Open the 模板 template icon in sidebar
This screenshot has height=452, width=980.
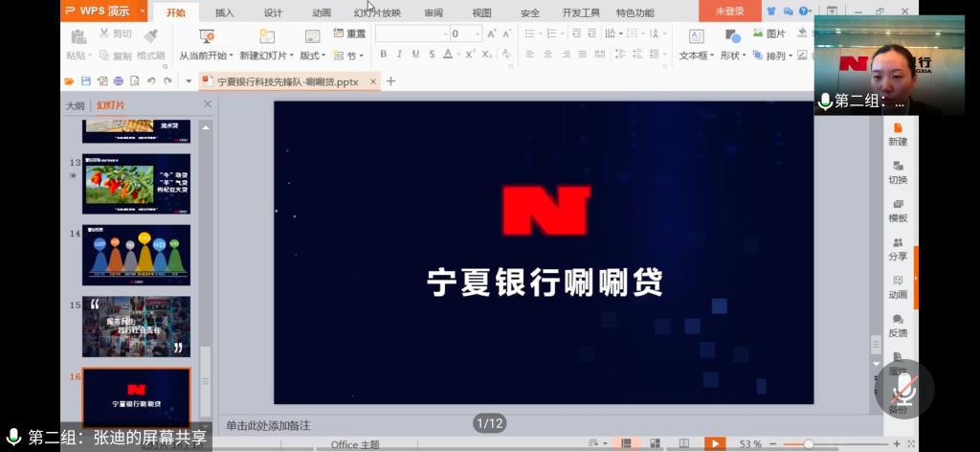tap(898, 210)
